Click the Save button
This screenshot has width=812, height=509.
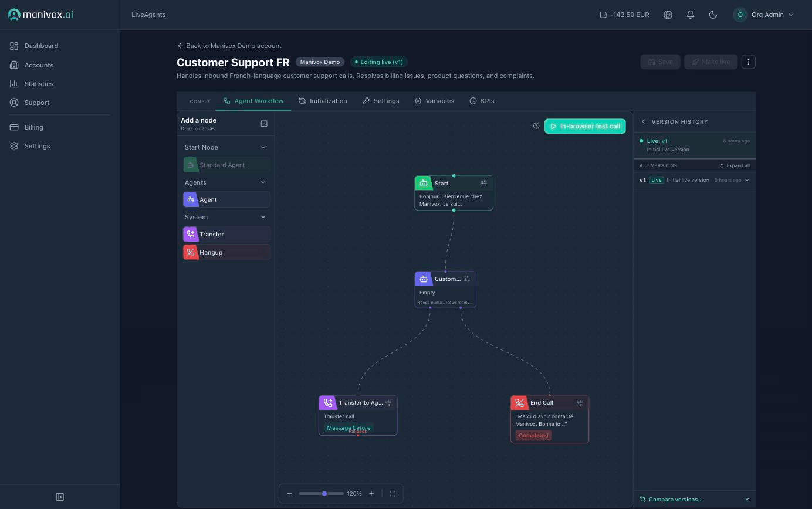(660, 62)
